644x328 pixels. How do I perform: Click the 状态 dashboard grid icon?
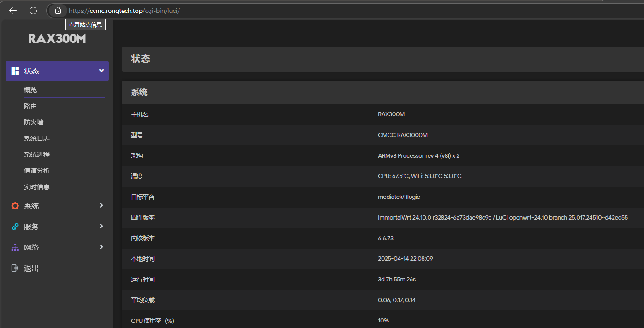[x=15, y=71]
